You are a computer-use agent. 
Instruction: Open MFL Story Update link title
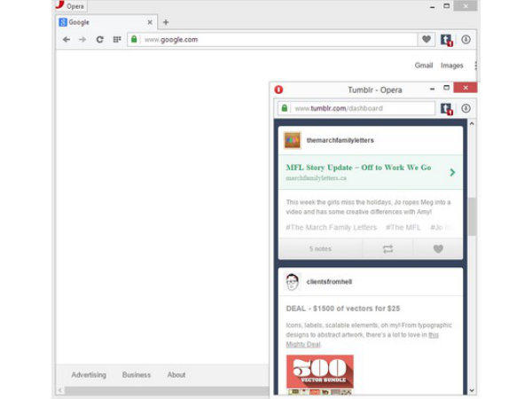358,168
